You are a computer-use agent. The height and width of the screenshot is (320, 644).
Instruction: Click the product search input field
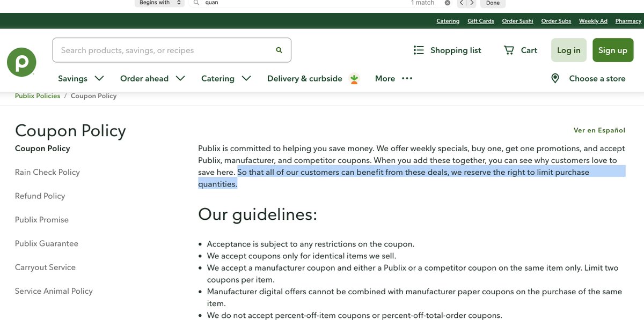click(x=172, y=50)
